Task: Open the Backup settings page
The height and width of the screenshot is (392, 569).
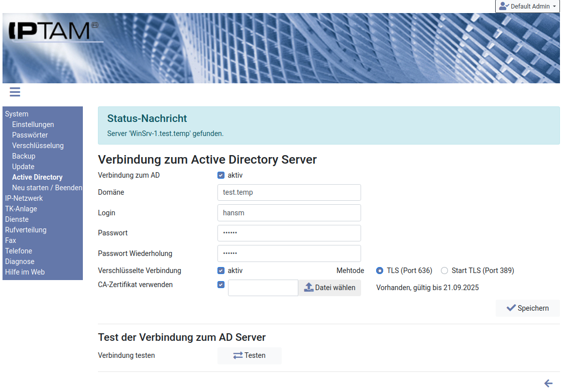Action: click(x=24, y=156)
